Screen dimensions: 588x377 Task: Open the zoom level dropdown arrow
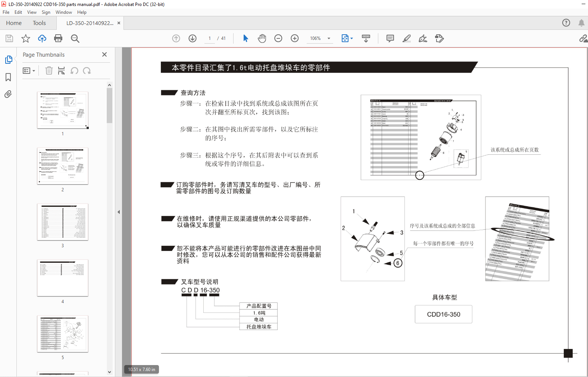329,38
